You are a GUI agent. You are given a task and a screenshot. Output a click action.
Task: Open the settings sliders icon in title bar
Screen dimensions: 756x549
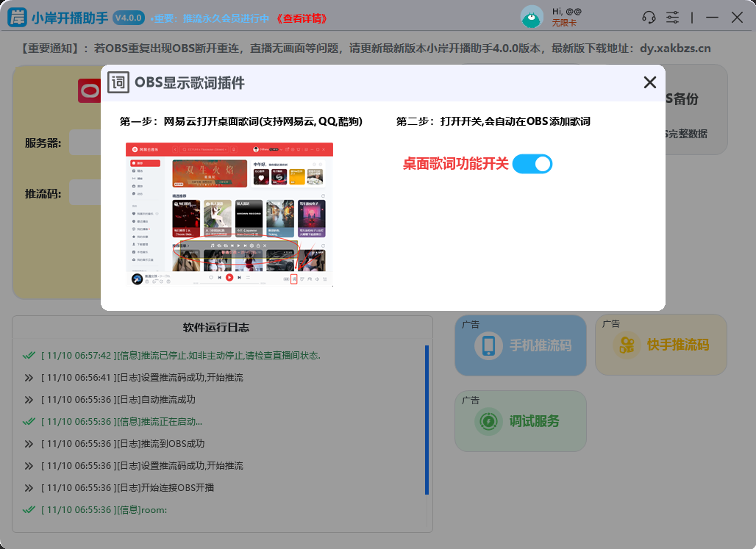[x=672, y=18]
